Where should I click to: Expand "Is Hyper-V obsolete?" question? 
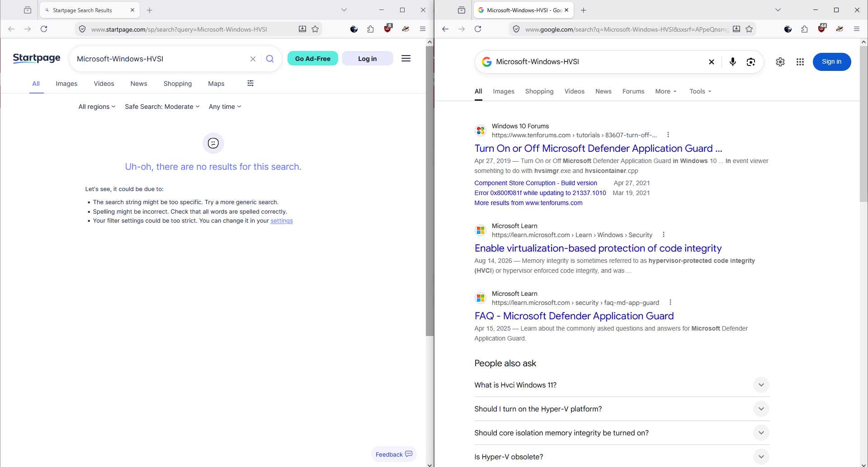tap(622, 457)
